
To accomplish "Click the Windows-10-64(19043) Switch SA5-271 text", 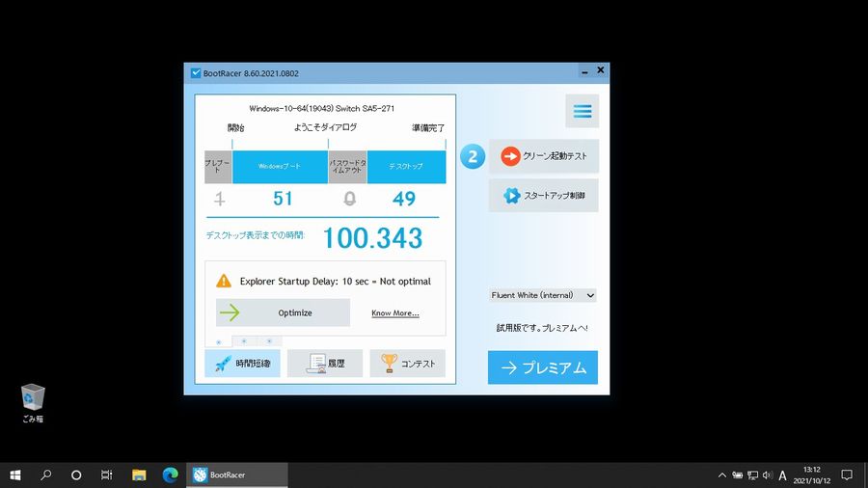I will point(321,108).
